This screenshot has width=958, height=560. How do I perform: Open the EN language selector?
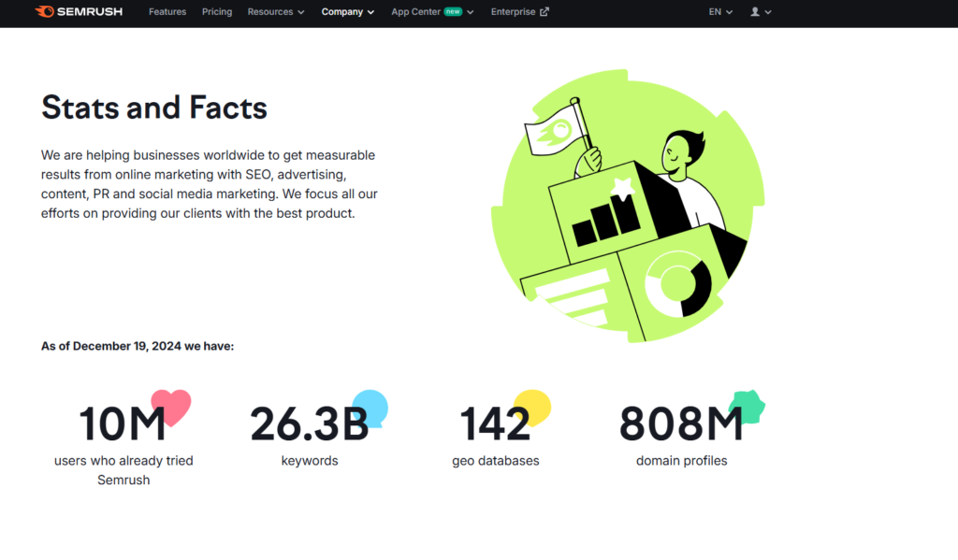720,11
